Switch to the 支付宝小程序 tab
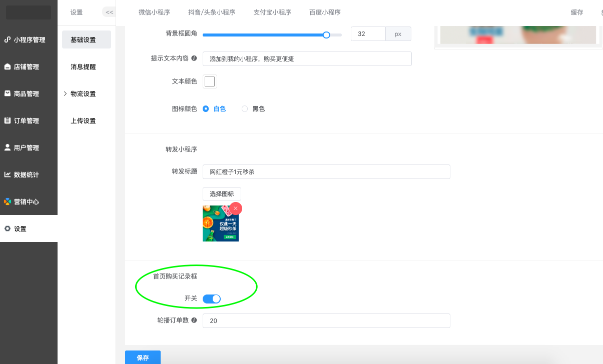This screenshot has width=603, height=364. click(272, 12)
